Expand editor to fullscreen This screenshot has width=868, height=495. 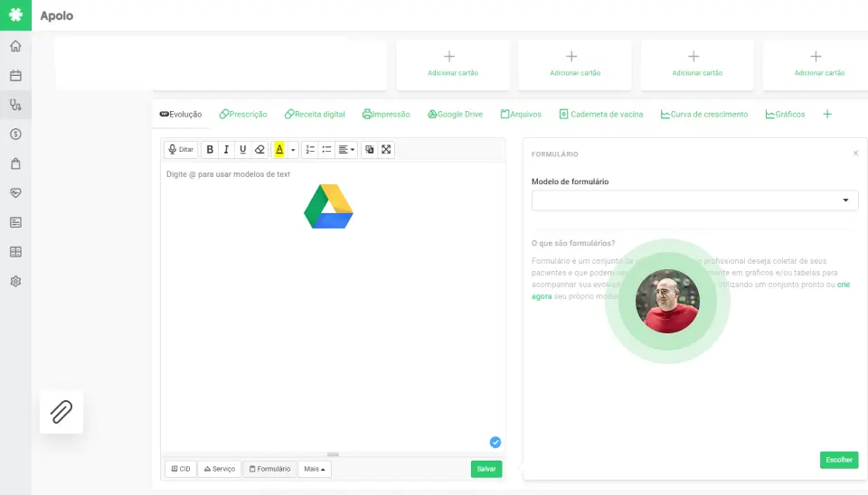point(386,149)
